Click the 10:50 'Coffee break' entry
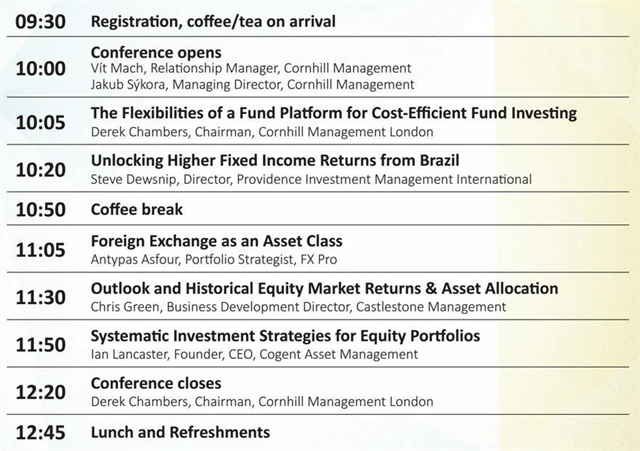The height and width of the screenshot is (451, 640). tap(136, 210)
